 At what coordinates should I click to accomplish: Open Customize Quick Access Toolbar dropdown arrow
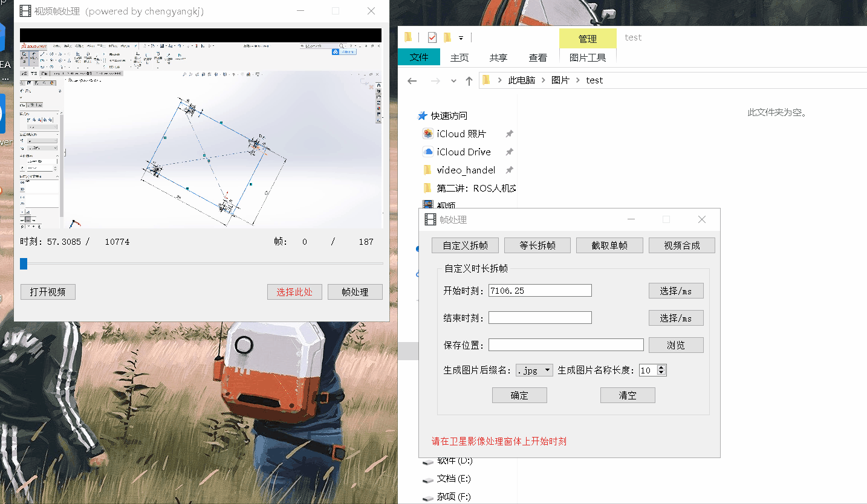461,37
